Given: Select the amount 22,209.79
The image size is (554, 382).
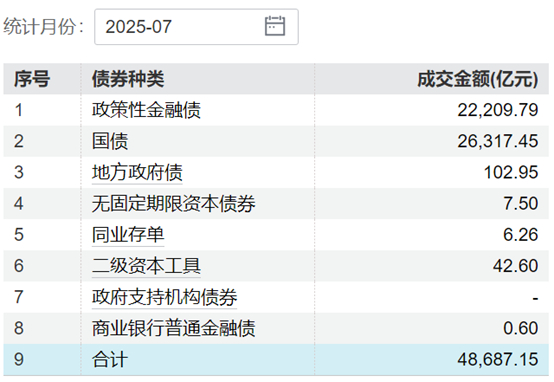Looking at the screenshot, I should pos(498,110).
